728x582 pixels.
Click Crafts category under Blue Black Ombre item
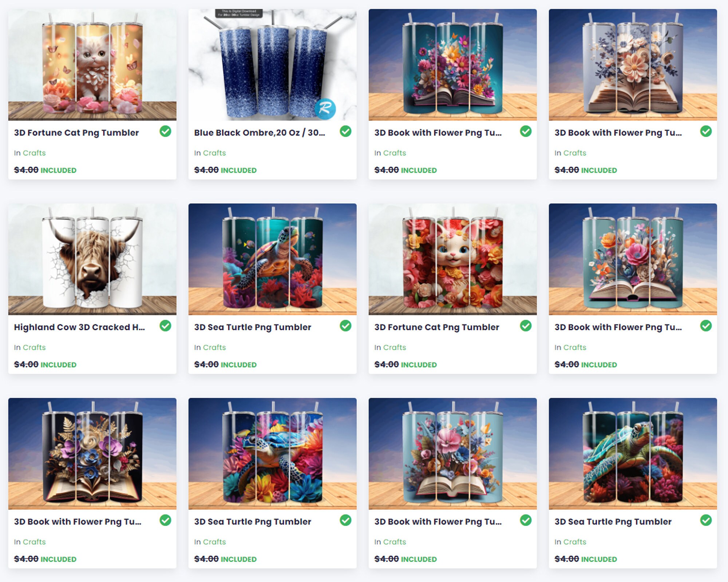pos(214,153)
